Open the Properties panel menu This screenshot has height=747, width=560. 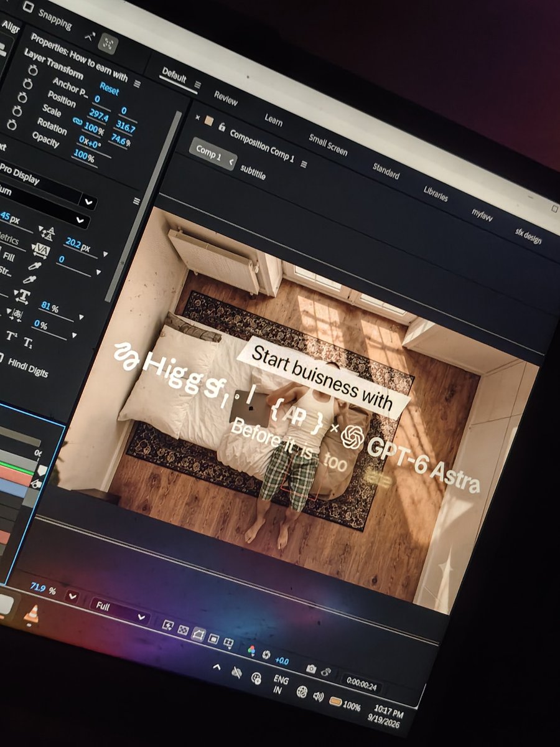(137, 83)
